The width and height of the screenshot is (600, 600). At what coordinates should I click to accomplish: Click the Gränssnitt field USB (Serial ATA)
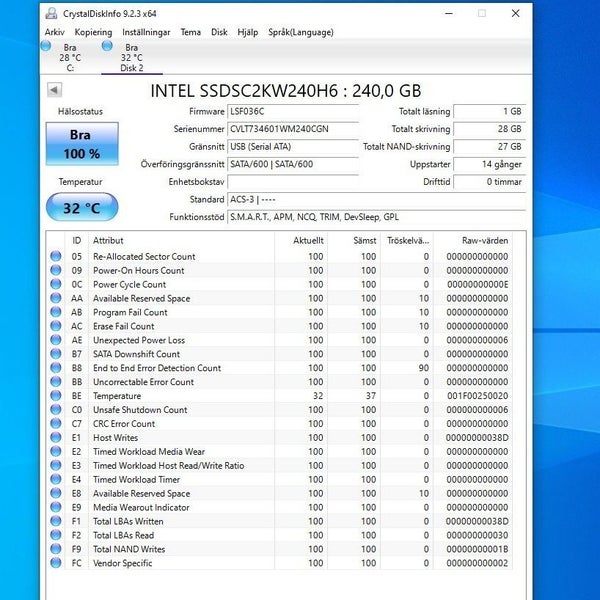293,147
